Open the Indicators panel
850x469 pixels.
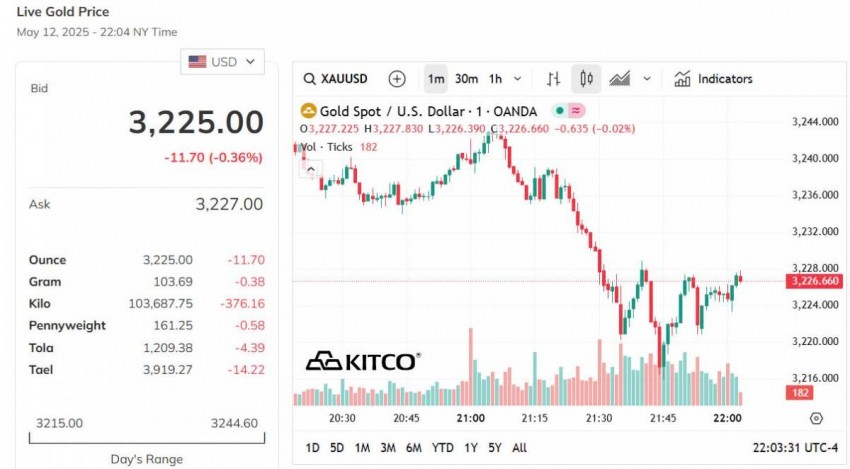713,79
